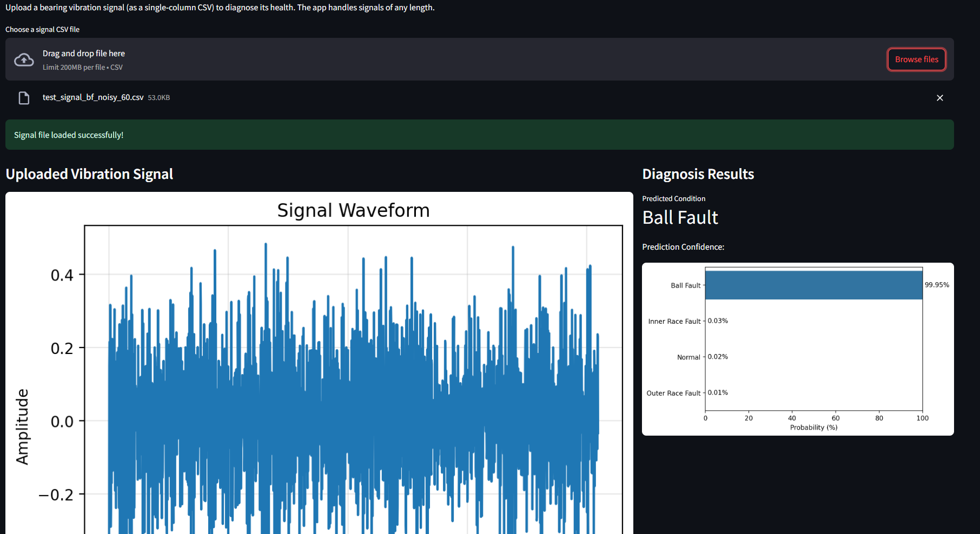This screenshot has height=534, width=980.
Task: Click the blue Ball Fault probability bar
Action: pyautogui.click(x=813, y=285)
